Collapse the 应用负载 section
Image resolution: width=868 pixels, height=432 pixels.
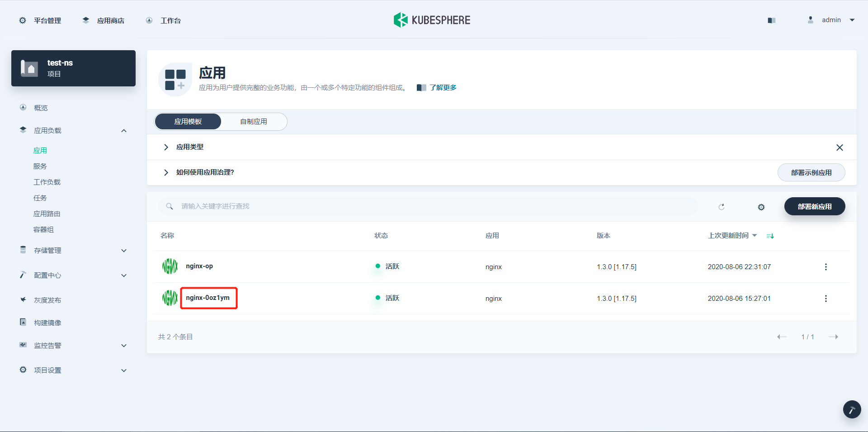(x=123, y=130)
